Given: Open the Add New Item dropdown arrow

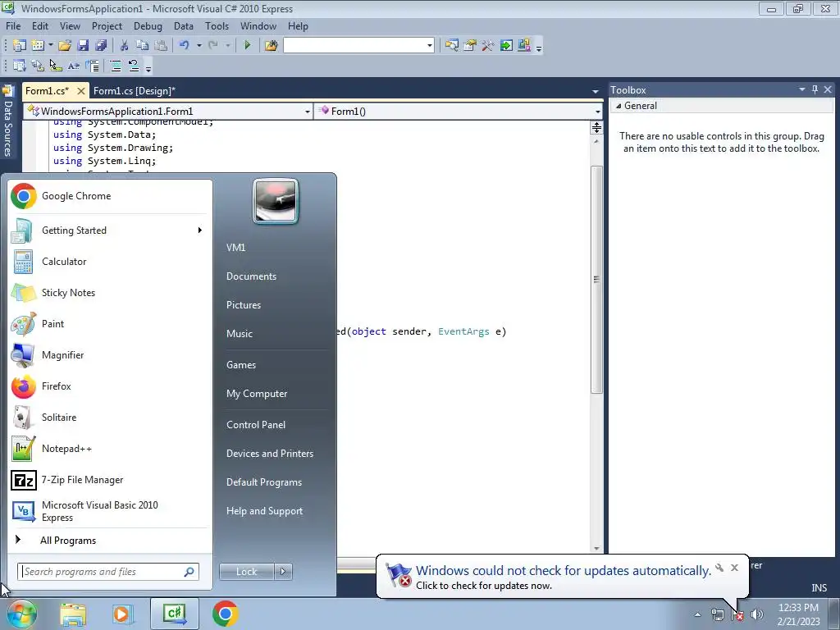Looking at the screenshot, I should pyautogui.click(x=50, y=46).
